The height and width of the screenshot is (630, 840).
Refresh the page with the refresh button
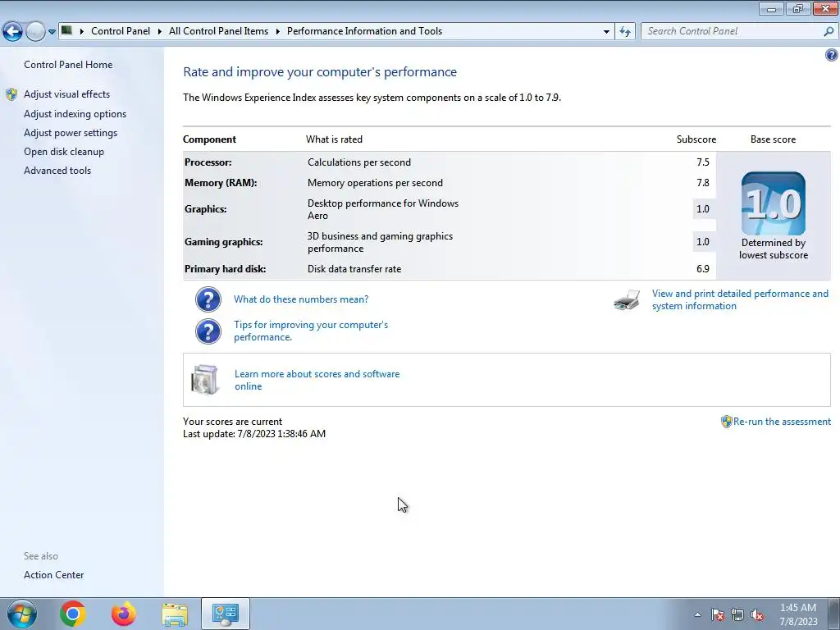click(624, 32)
